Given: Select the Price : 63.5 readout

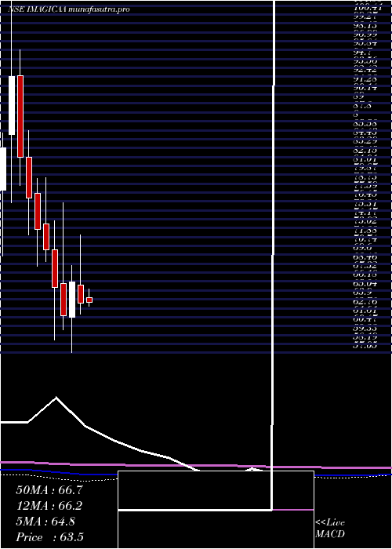Looking at the screenshot, I should (x=49, y=537).
